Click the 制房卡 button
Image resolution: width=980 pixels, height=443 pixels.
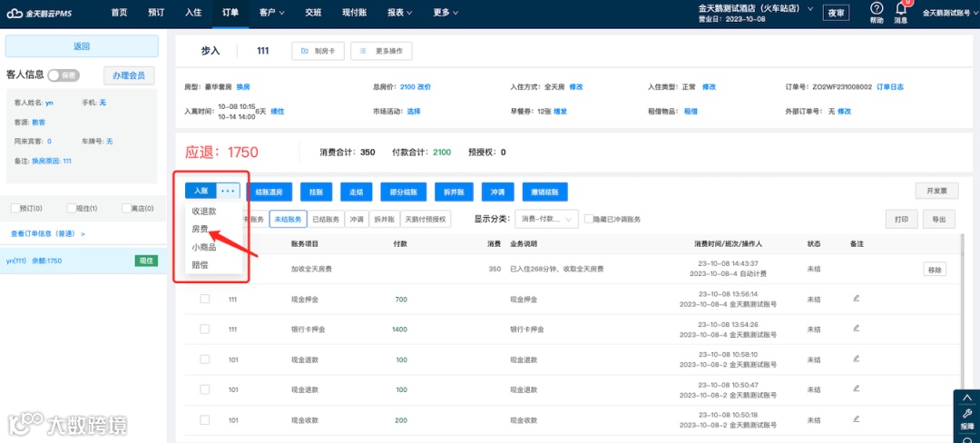point(318,51)
